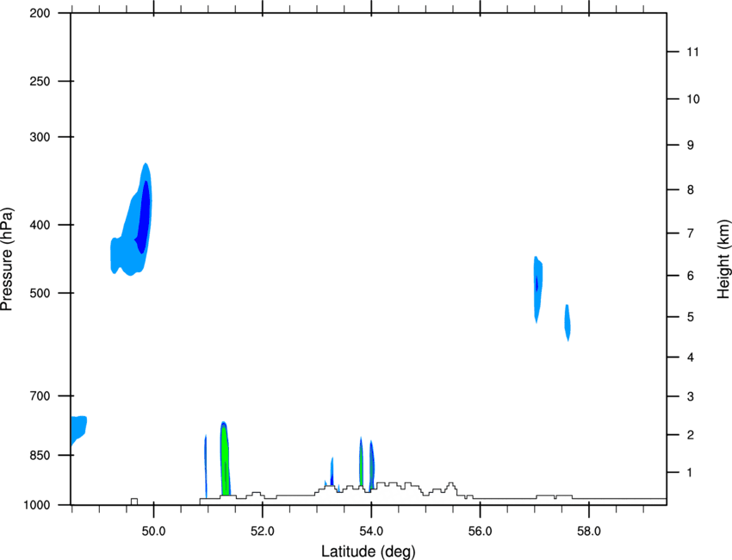
Task: Click the 400 pressure tick label
Action: 40,225
